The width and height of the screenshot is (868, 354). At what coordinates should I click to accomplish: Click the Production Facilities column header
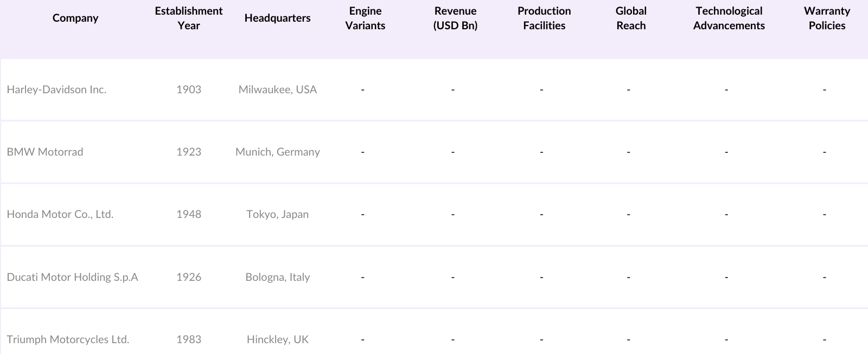tap(544, 18)
